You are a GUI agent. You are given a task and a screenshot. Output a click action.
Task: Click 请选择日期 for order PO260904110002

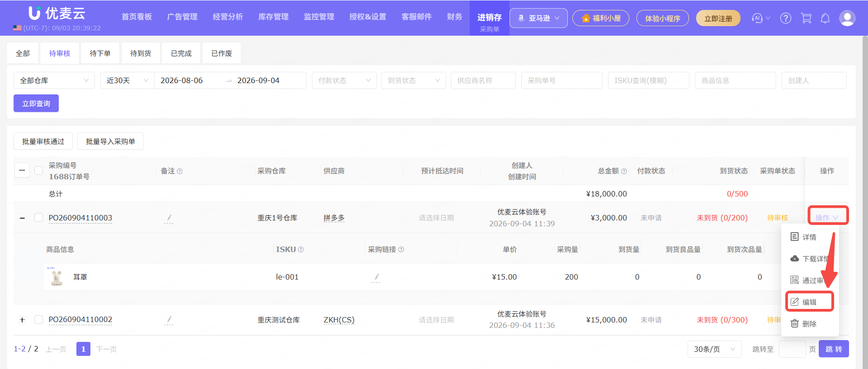pyautogui.click(x=436, y=320)
